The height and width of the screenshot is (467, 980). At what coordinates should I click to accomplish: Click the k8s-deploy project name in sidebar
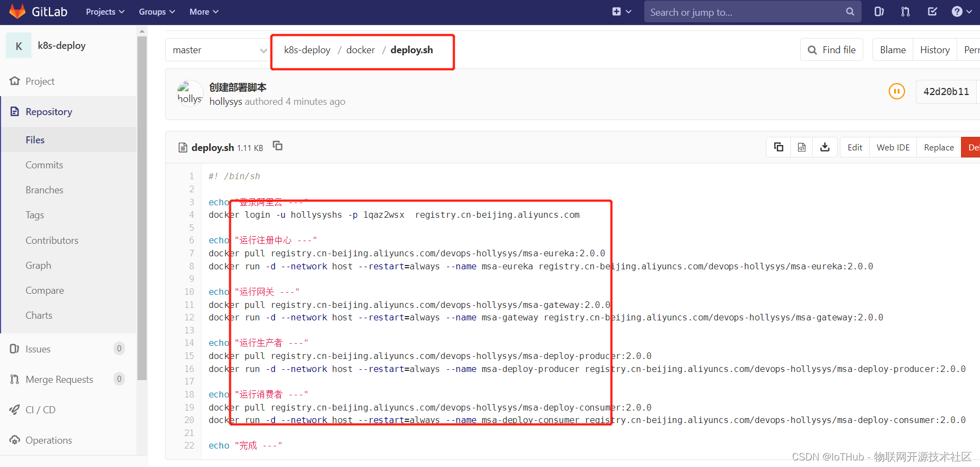tap(62, 46)
